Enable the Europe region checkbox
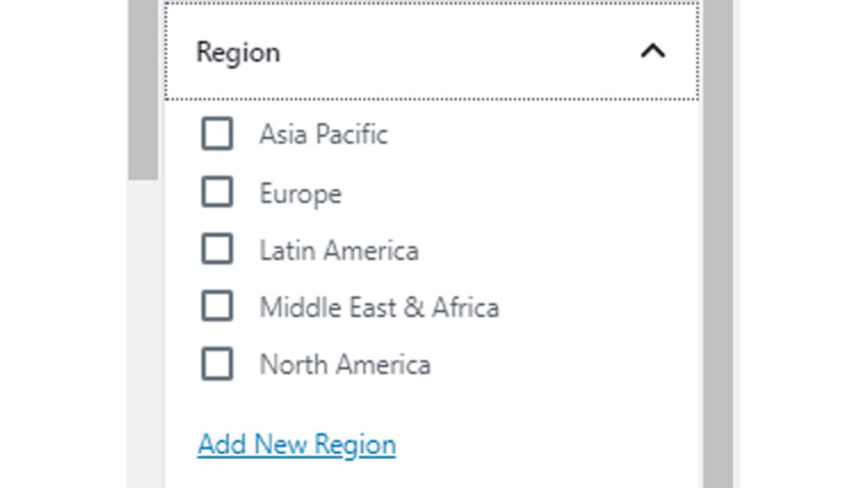 click(217, 192)
